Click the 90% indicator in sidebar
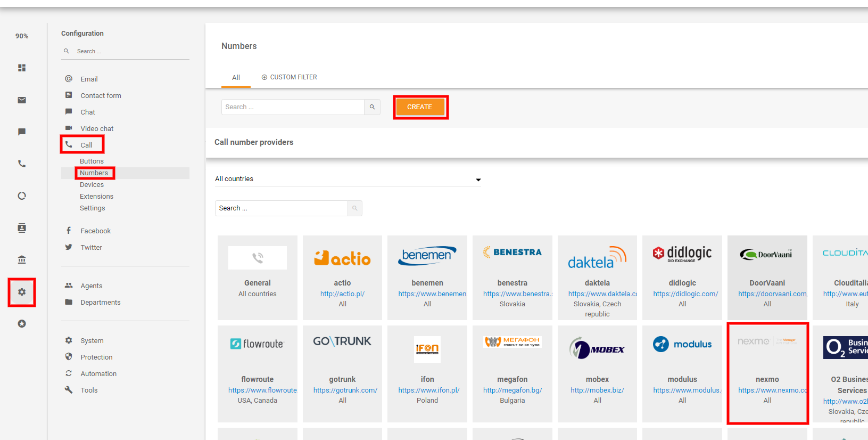 [x=22, y=36]
